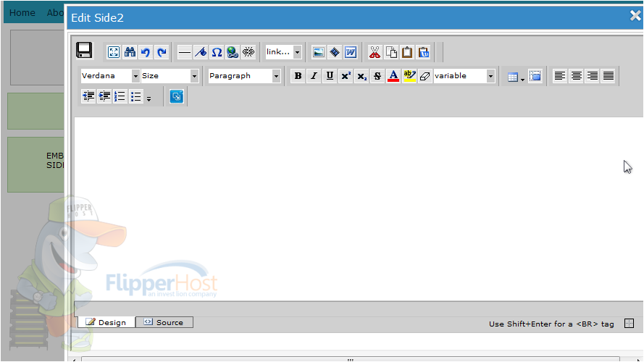Screen dimensions: 644x362
Task: Paste as plain text icon
Action: pyautogui.click(x=424, y=52)
